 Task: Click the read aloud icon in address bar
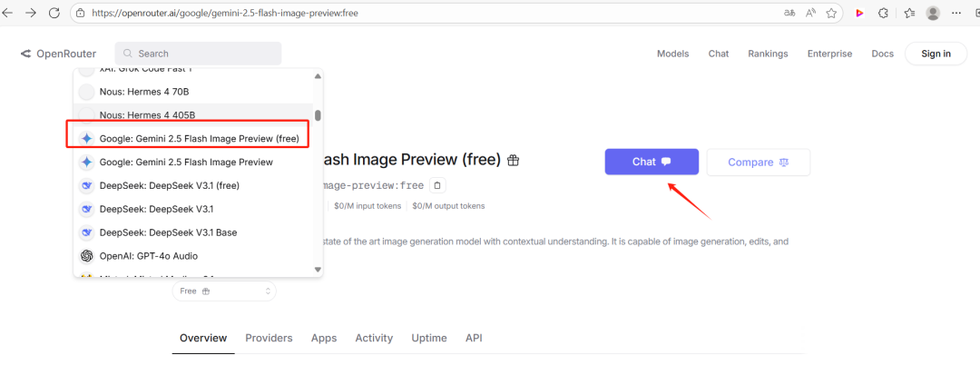point(809,14)
